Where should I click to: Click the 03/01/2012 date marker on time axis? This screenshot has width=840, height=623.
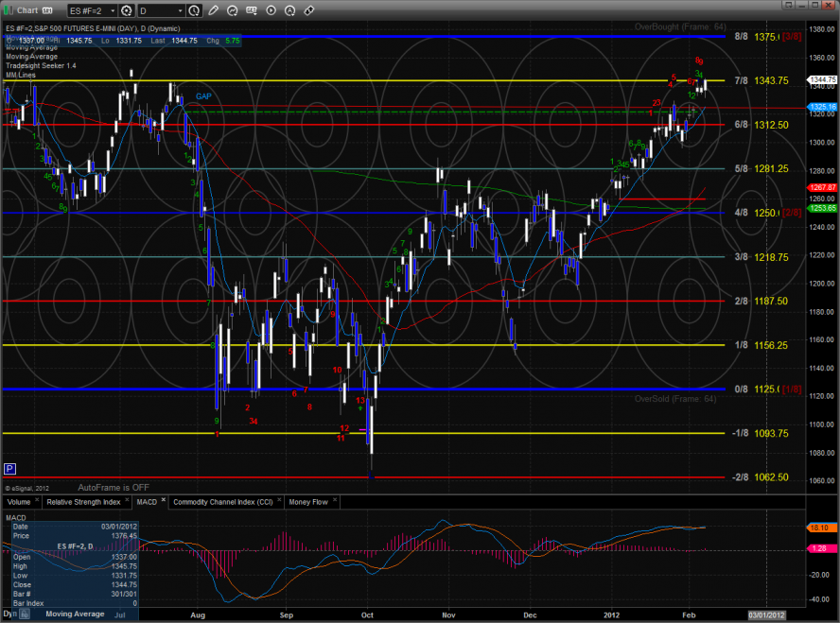(766, 615)
